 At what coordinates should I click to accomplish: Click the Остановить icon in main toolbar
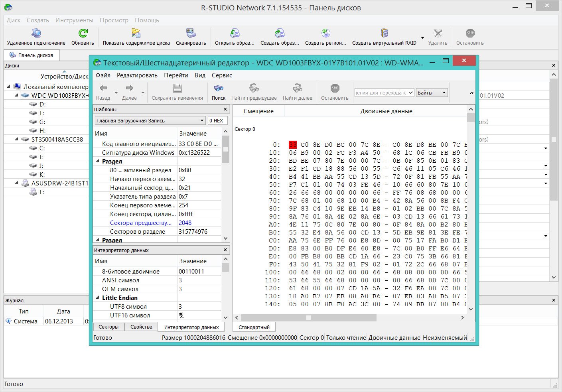click(470, 33)
